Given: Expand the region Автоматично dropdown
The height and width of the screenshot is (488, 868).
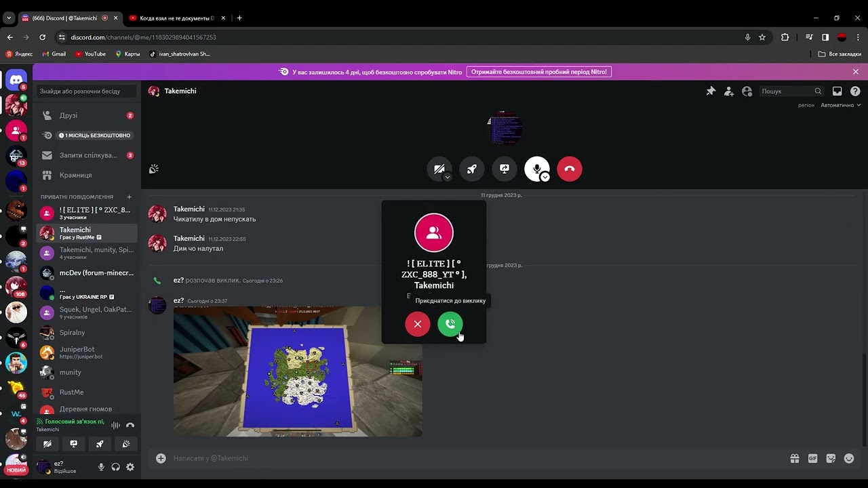Looking at the screenshot, I should tap(840, 105).
